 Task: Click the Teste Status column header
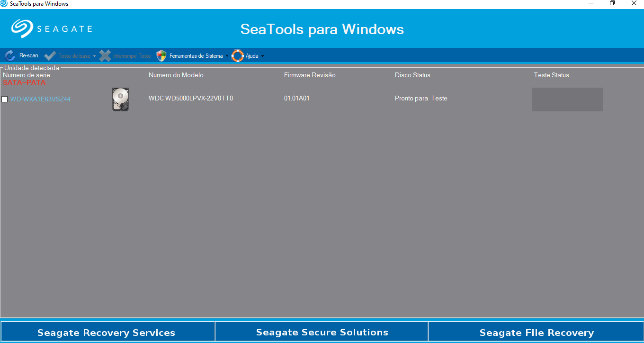point(552,75)
